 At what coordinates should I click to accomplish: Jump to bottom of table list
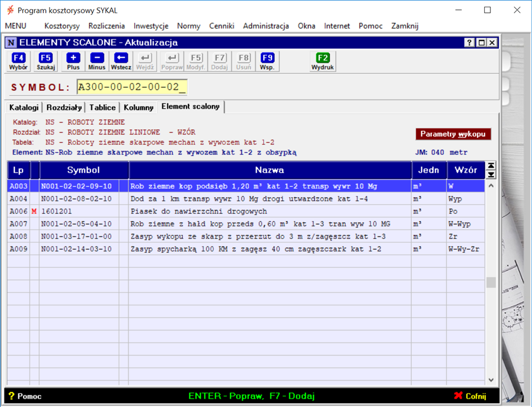click(491, 174)
